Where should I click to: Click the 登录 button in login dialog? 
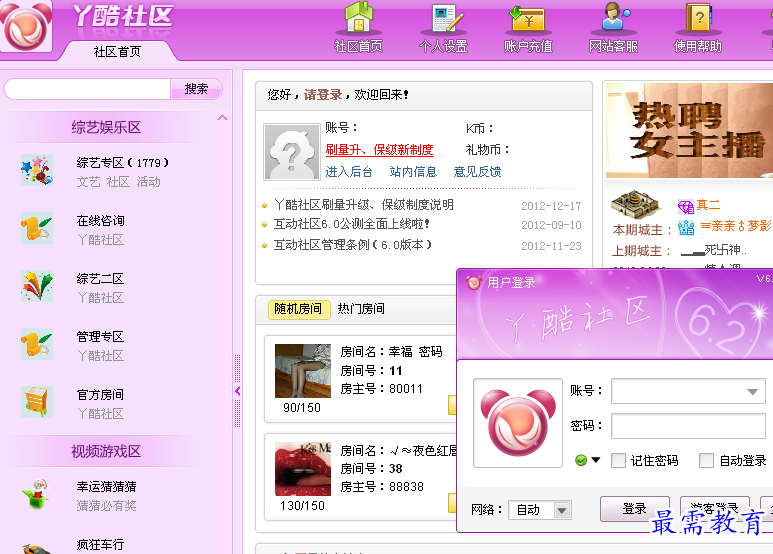click(x=634, y=509)
